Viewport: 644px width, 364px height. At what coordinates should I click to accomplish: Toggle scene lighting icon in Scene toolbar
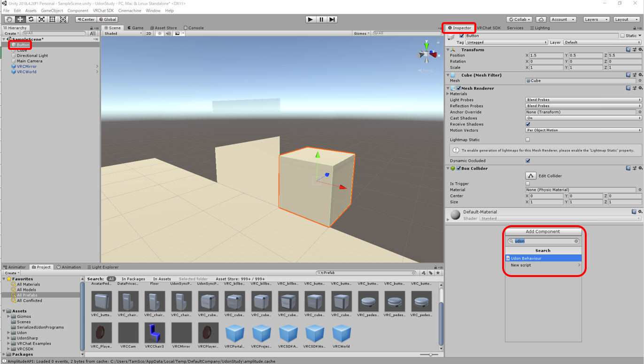point(160,33)
